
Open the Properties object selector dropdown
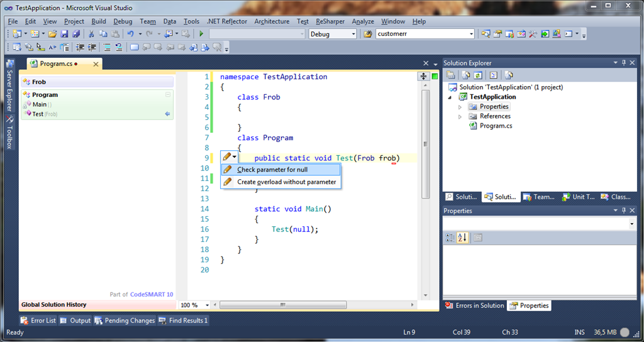point(631,224)
